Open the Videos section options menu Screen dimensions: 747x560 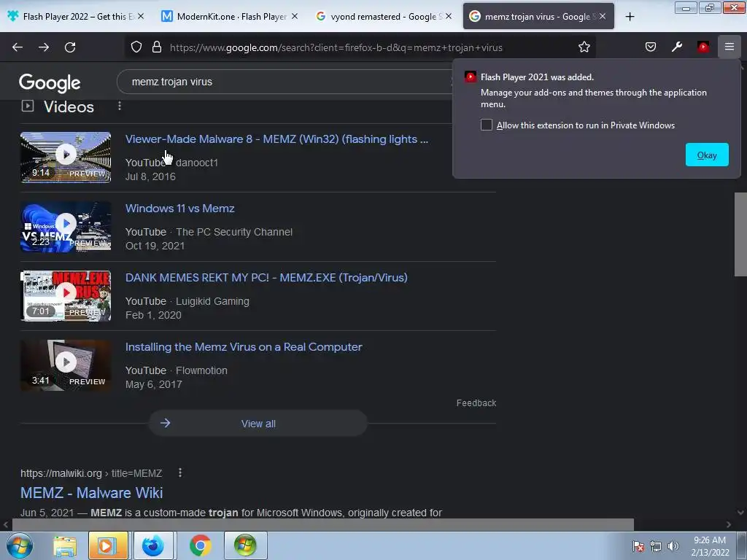[120, 106]
